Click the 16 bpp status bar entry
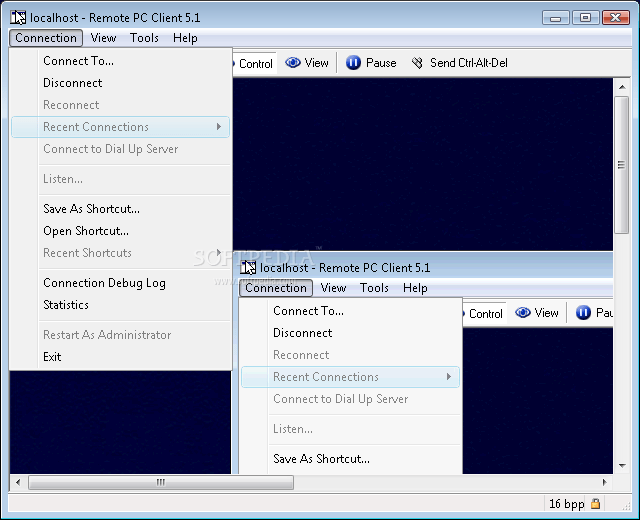The height and width of the screenshot is (520, 640). coord(567,504)
